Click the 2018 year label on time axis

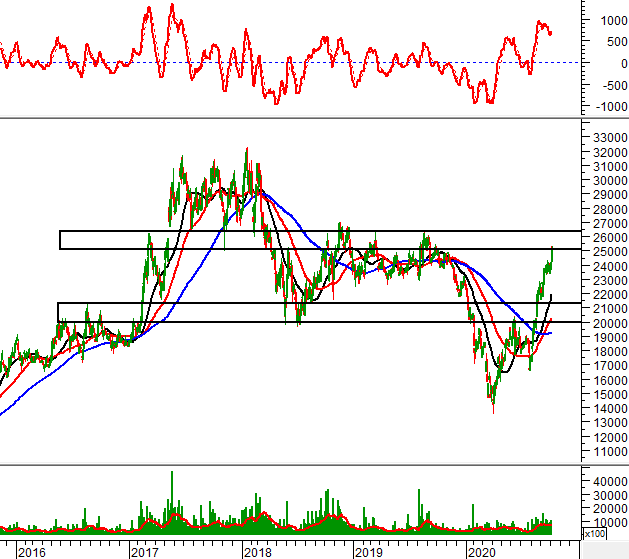[x=258, y=553]
